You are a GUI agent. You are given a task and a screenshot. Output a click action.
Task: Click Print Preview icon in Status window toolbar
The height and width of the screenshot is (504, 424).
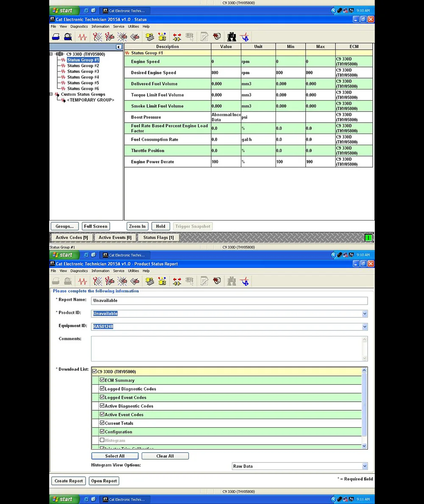tap(68, 37)
